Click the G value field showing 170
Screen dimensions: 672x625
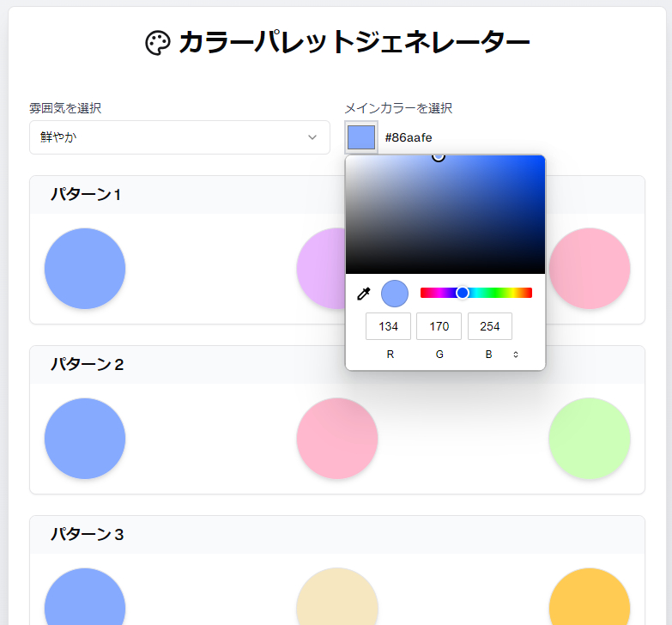tap(439, 326)
